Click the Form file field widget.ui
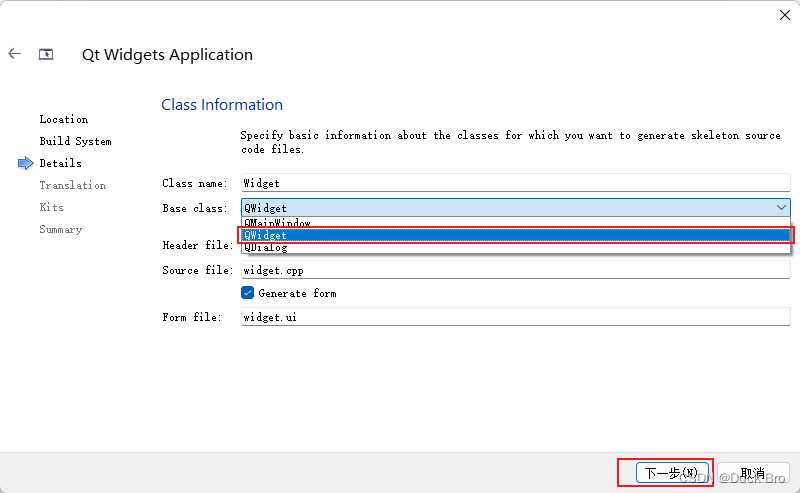 click(515, 317)
